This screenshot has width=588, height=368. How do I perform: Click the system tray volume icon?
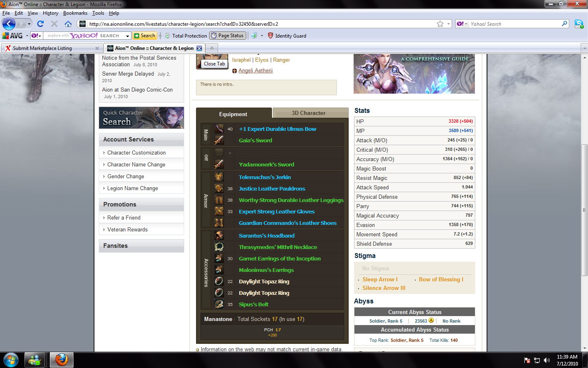[x=547, y=360]
